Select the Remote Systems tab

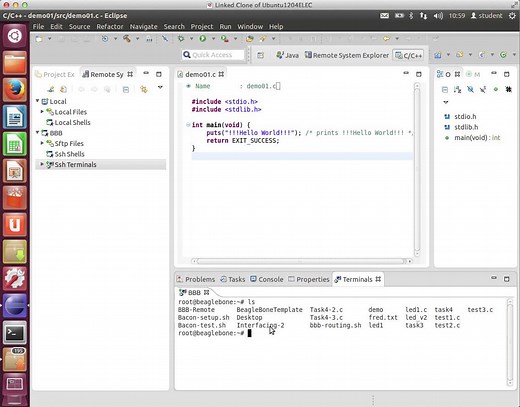coord(107,74)
